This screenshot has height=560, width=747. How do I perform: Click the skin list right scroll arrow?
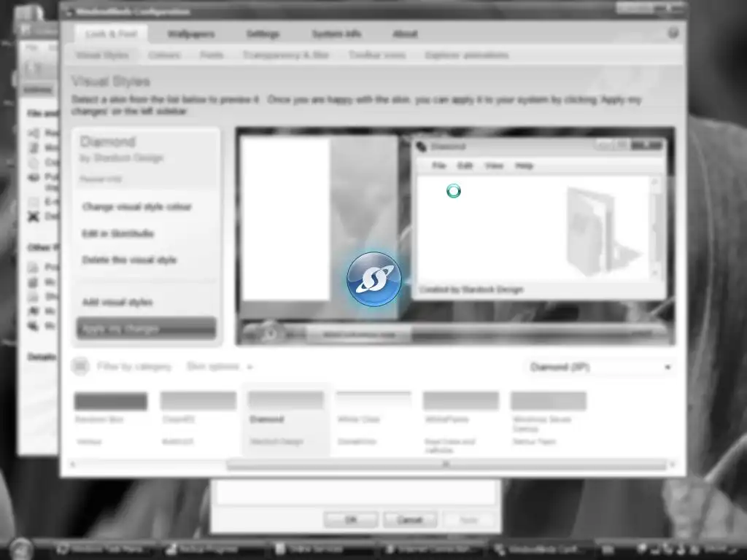coord(672,464)
